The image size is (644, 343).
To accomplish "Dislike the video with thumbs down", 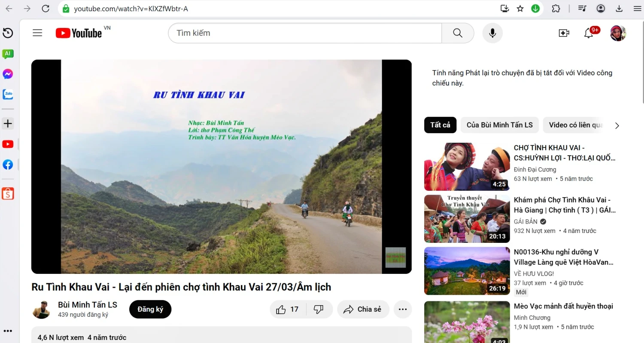I will [319, 309].
